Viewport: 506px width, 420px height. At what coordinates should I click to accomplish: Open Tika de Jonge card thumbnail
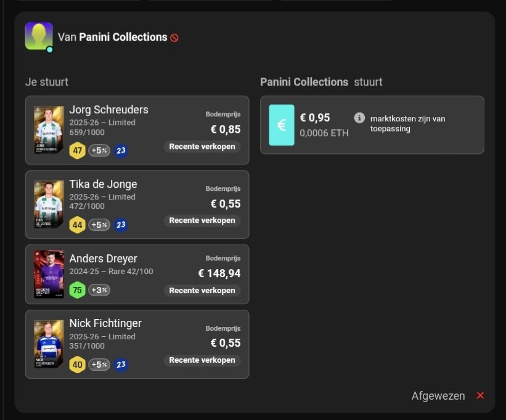(x=49, y=204)
